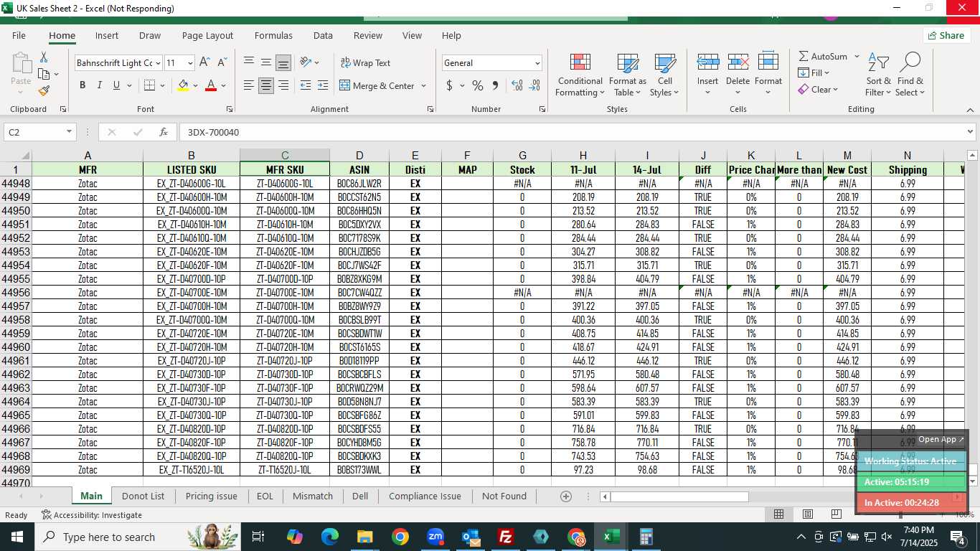Click the Insert Function fx icon
Screen dimensions: 980x551
164,132
